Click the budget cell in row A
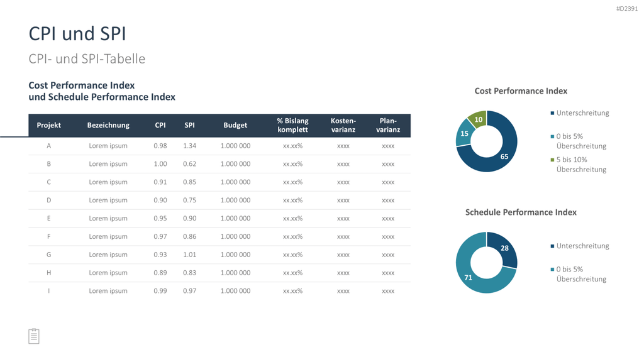The width and height of the screenshot is (644, 362). (x=235, y=146)
